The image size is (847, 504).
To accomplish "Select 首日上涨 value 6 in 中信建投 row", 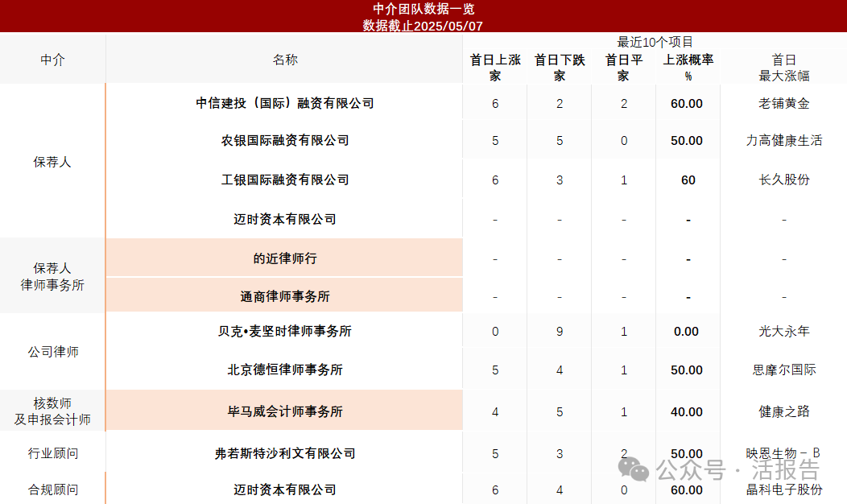I will (x=495, y=104).
